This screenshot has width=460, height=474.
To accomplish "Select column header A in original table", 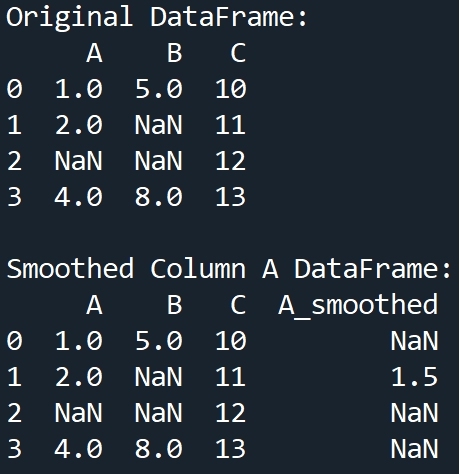I will tap(95, 53).
